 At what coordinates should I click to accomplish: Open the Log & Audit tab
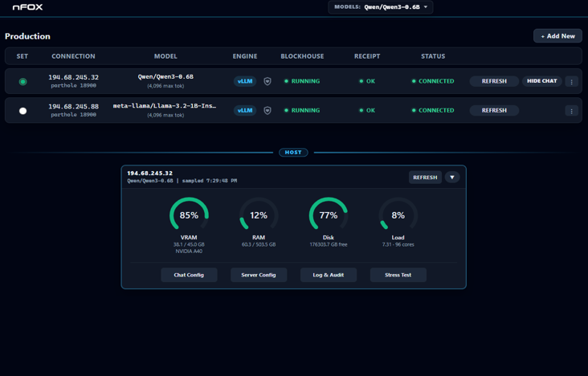329,275
